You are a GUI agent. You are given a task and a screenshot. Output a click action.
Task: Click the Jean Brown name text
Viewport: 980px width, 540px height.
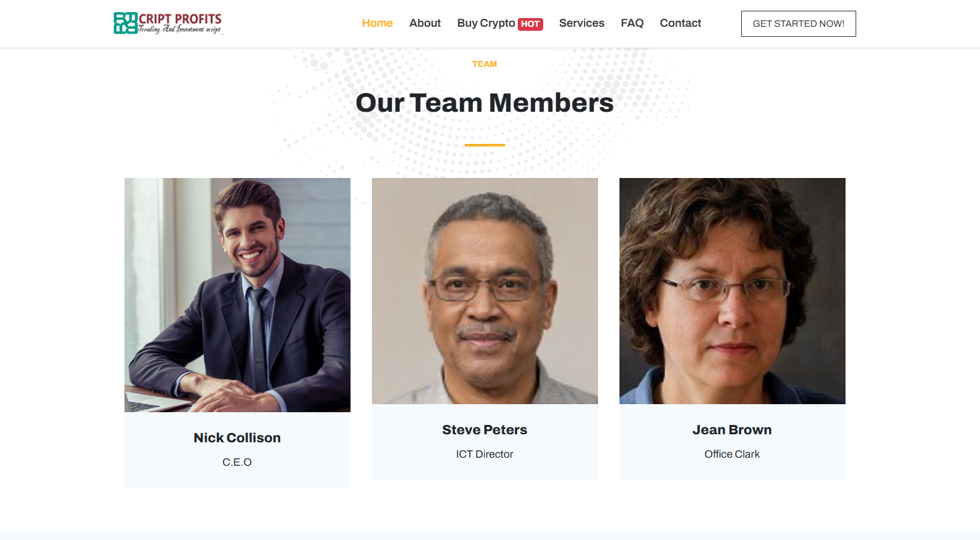(732, 430)
